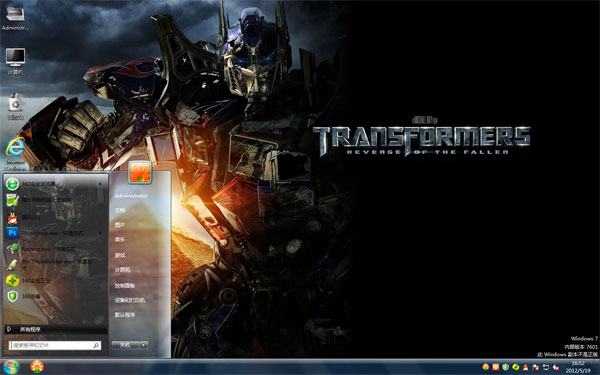Open the orange pinned taskbar app
This screenshot has height=375, width=600.
(37, 367)
